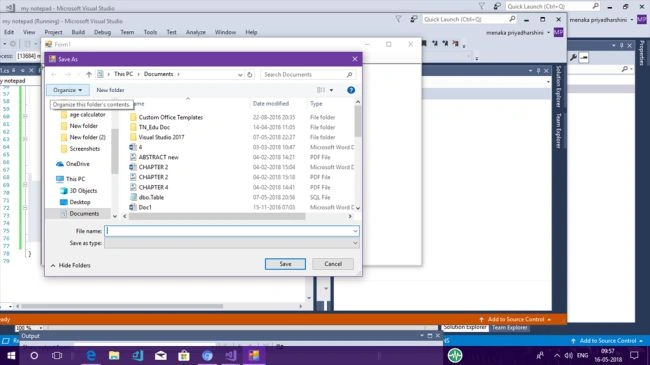
Task: Open Microsoft Store from the taskbar
Action: pos(184,355)
